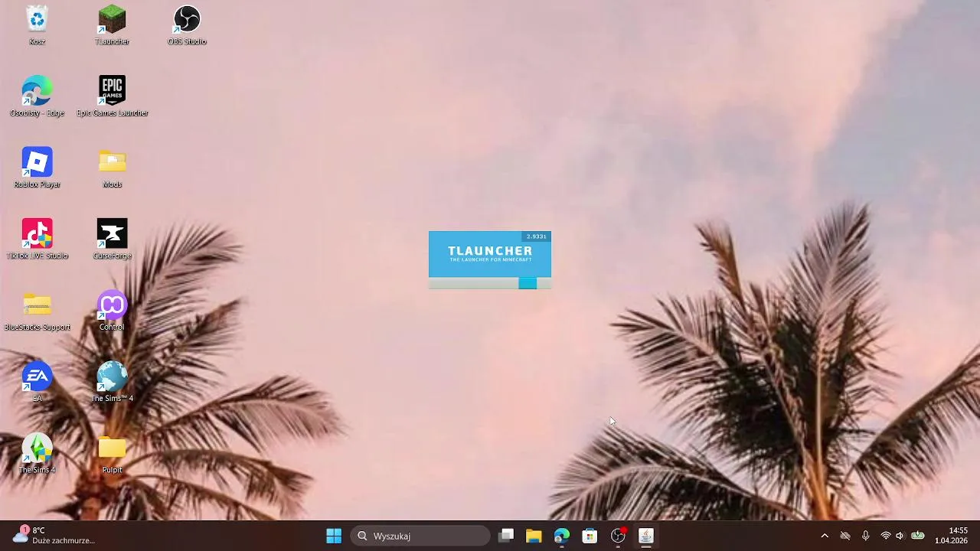Open Task View from the taskbar
980x551 pixels.
(506, 536)
